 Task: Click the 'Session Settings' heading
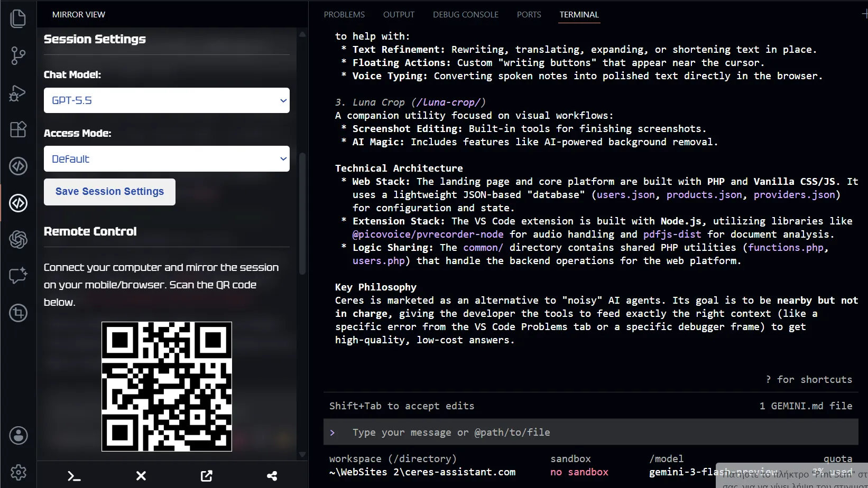[x=95, y=39]
